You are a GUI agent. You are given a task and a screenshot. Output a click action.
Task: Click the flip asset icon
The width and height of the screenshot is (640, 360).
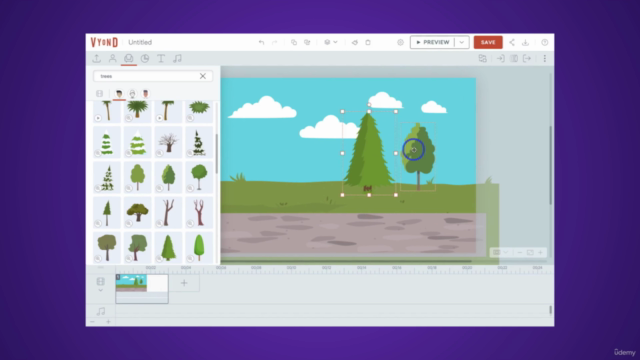click(x=355, y=42)
